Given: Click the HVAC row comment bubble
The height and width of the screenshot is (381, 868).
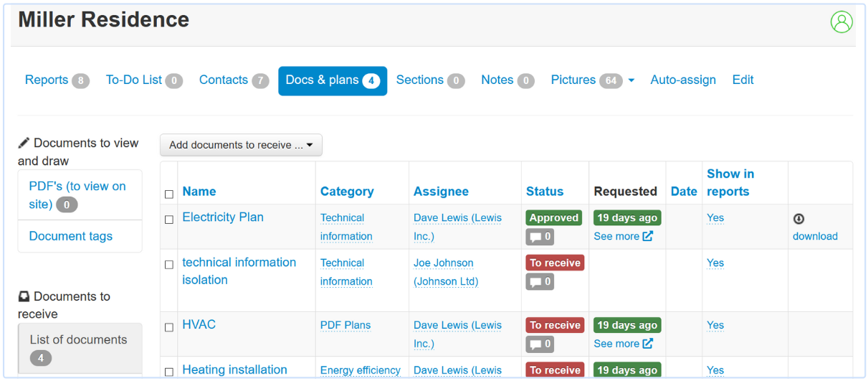Looking at the screenshot, I should (540, 344).
